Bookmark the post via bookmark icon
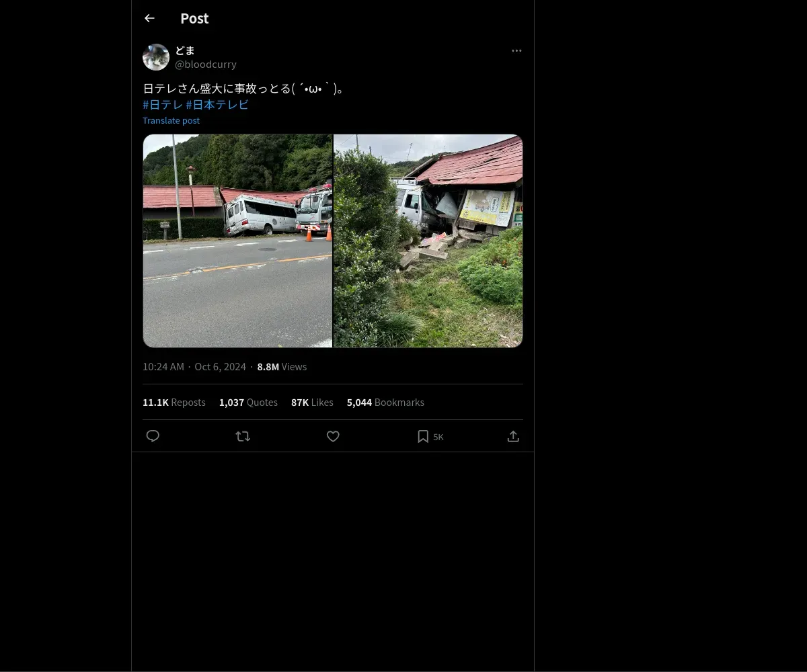The height and width of the screenshot is (672, 807). tap(423, 436)
